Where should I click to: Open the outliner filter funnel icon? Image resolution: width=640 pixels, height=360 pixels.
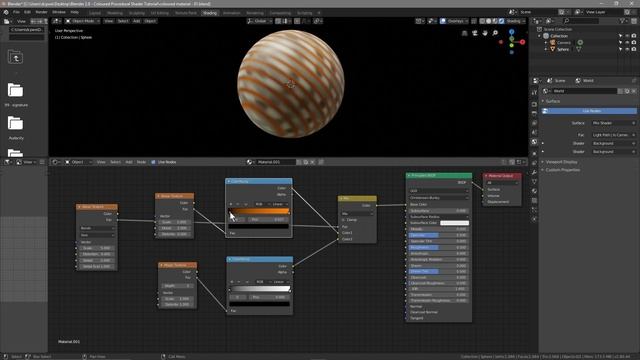point(622,21)
